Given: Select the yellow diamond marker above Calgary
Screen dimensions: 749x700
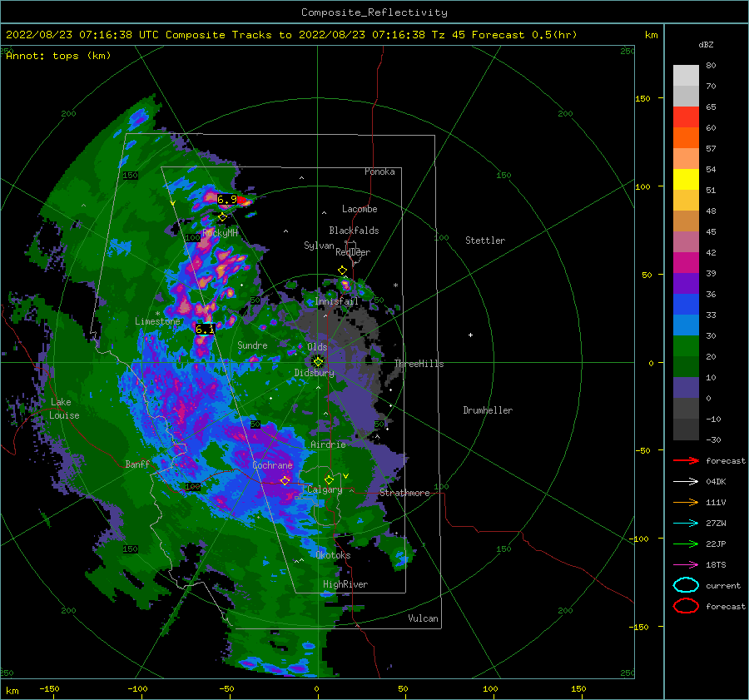Looking at the screenshot, I should coord(329,479).
